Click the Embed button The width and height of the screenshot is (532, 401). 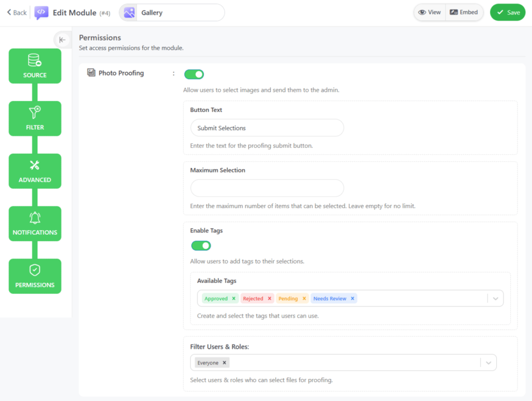pos(464,12)
